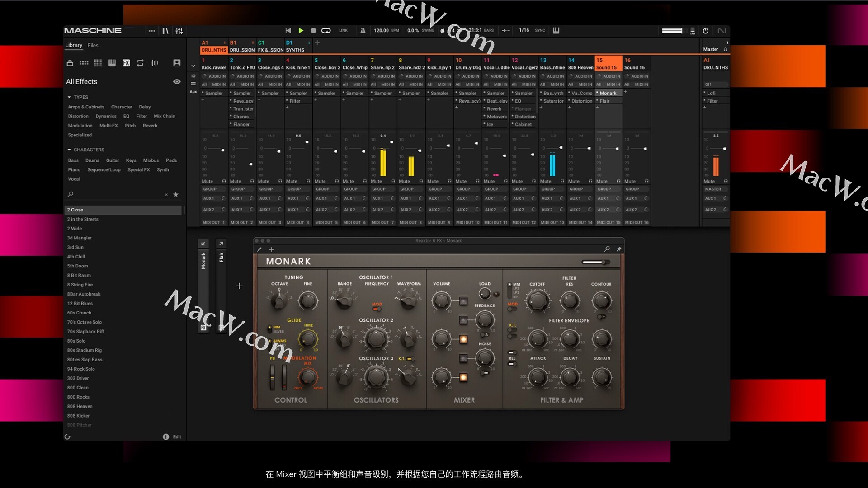Click the Native Instruments logo icon

coord(722,31)
